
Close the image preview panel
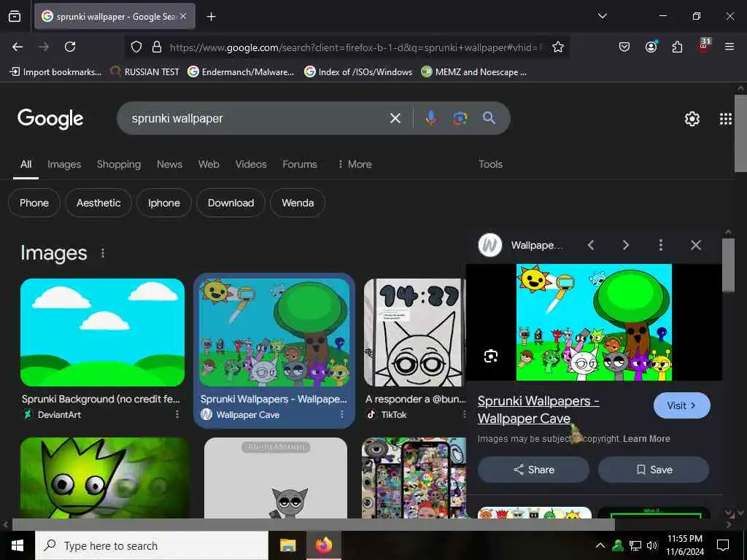click(695, 245)
